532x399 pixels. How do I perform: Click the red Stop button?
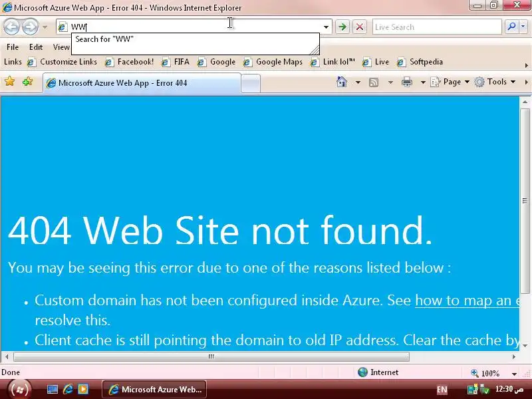360,27
